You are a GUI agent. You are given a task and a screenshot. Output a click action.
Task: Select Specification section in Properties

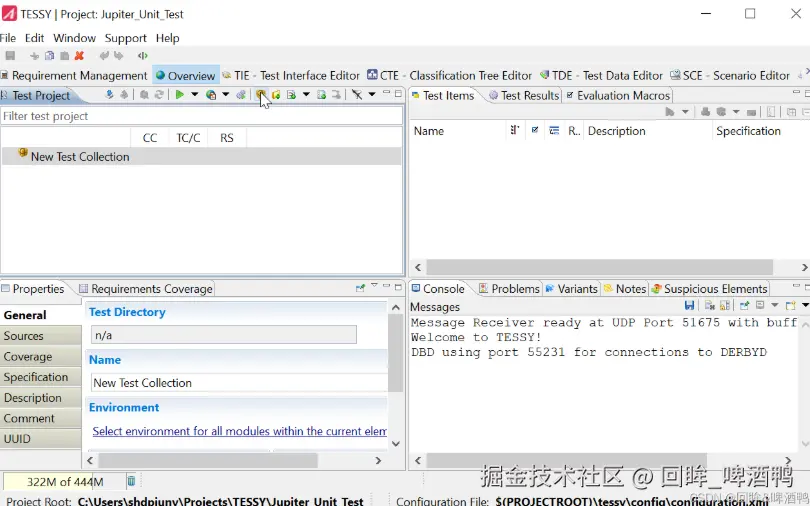(x=41, y=377)
